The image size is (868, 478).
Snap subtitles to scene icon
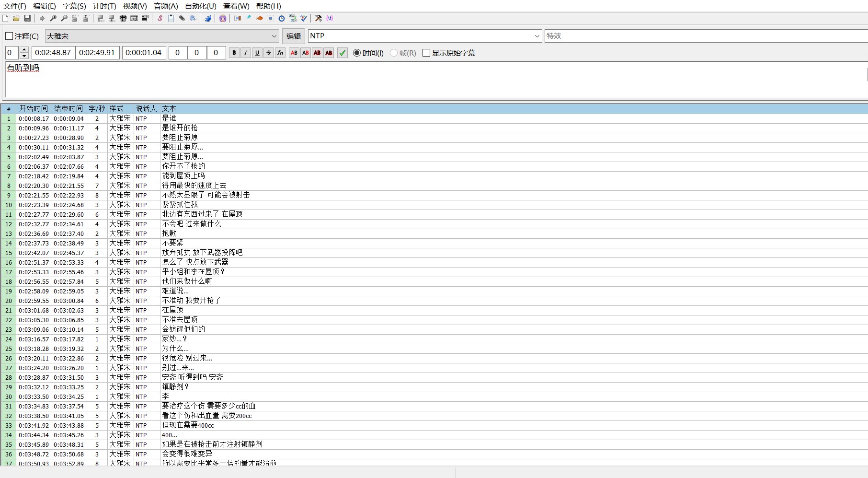(134, 18)
